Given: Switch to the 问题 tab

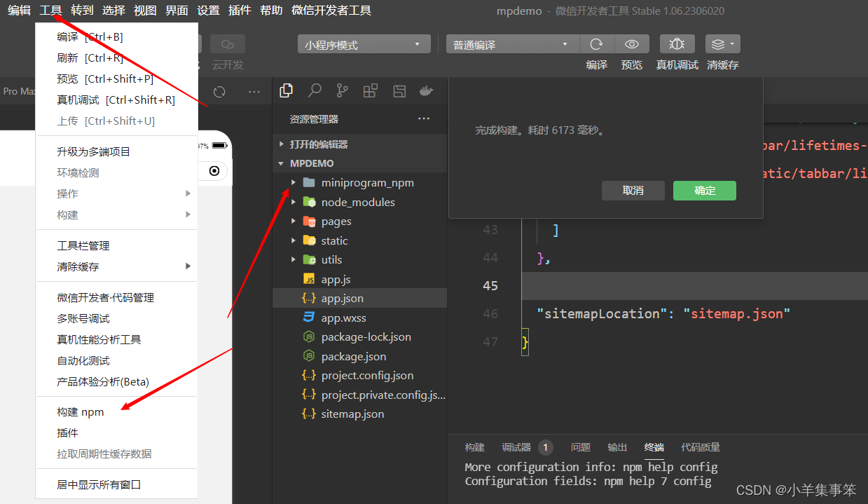Looking at the screenshot, I should (x=581, y=447).
